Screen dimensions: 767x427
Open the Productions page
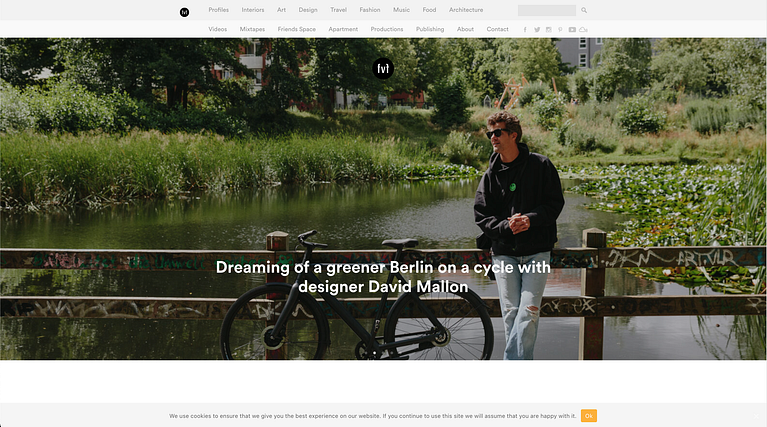click(387, 29)
